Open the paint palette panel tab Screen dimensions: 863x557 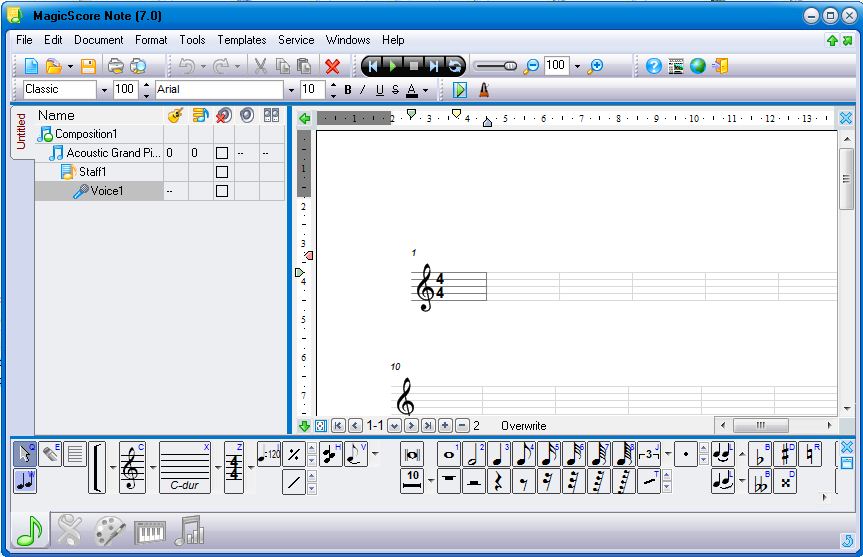[x=109, y=531]
